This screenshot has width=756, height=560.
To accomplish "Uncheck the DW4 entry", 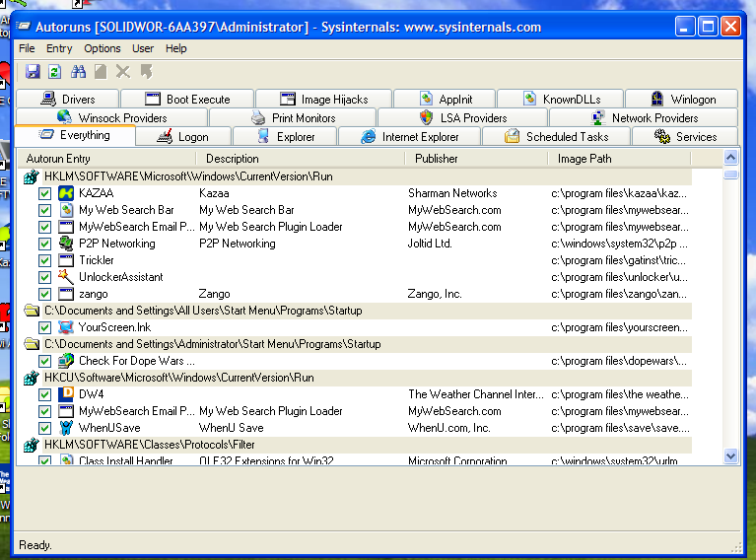I will coord(44,395).
